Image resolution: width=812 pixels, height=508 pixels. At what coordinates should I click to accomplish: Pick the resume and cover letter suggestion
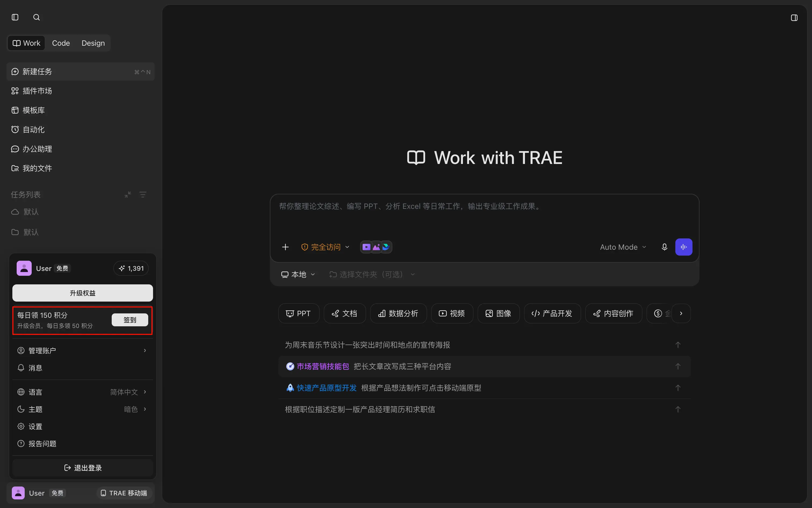point(484,410)
